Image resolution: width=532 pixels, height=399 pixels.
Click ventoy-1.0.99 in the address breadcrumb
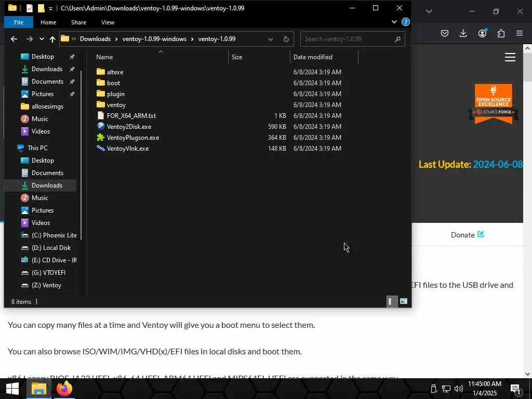(217, 39)
